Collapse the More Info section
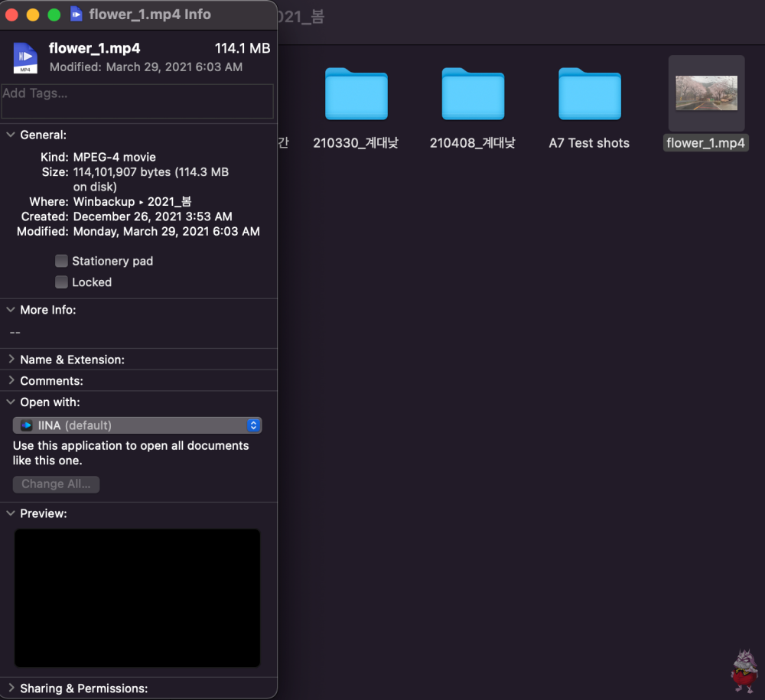The width and height of the screenshot is (765, 700). coord(11,310)
